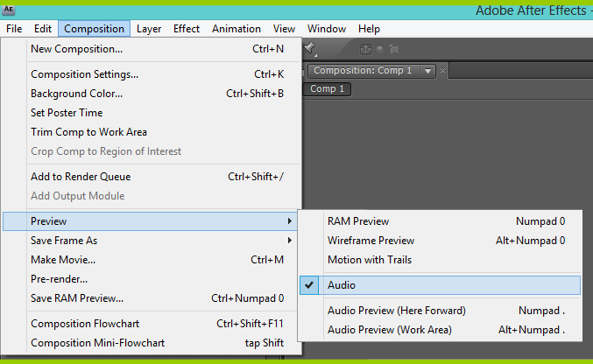593x364 pixels.
Task: Open the Effect menu
Action: (187, 29)
